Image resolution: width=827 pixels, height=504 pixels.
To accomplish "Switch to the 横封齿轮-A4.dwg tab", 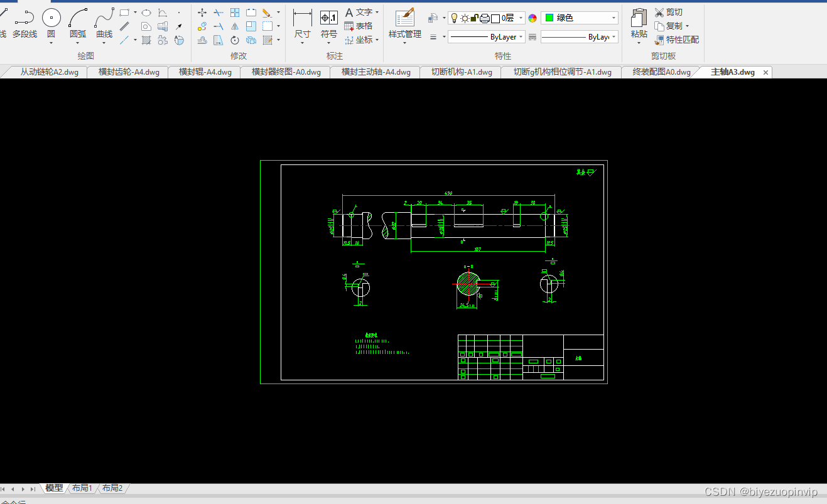I will (129, 72).
